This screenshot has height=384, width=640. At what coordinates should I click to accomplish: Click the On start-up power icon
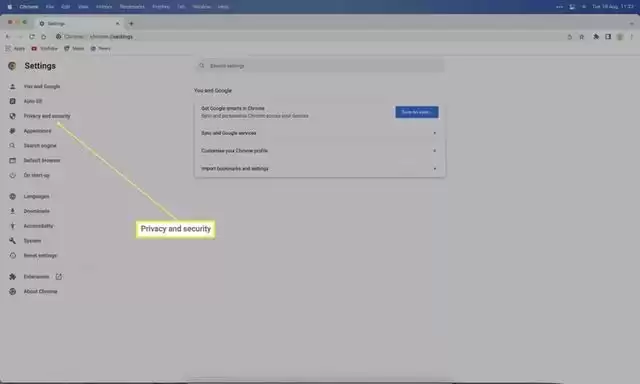tap(13, 175)
